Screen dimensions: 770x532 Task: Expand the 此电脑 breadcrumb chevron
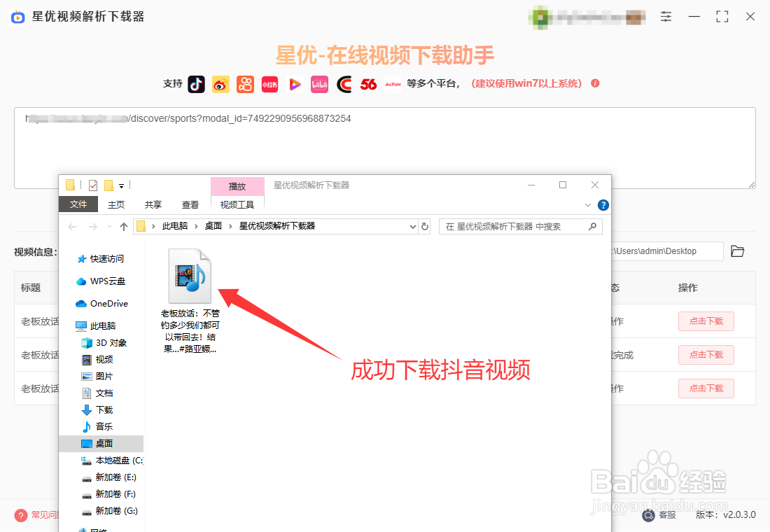pos(196,227)
